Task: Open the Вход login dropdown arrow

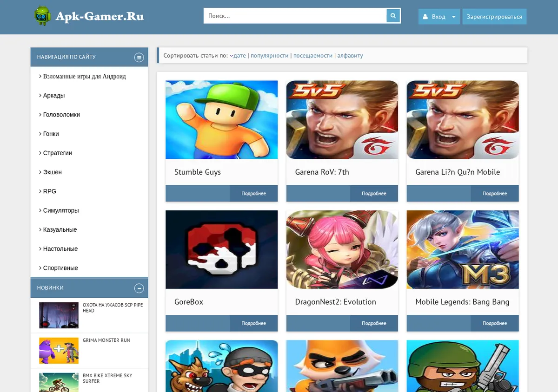Action: [x=454, y=17]
